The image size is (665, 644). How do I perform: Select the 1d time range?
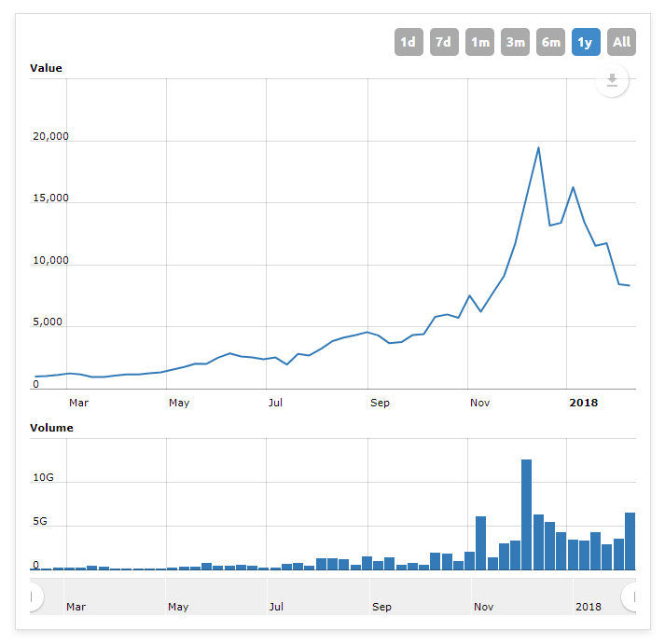tap(409, 42)
